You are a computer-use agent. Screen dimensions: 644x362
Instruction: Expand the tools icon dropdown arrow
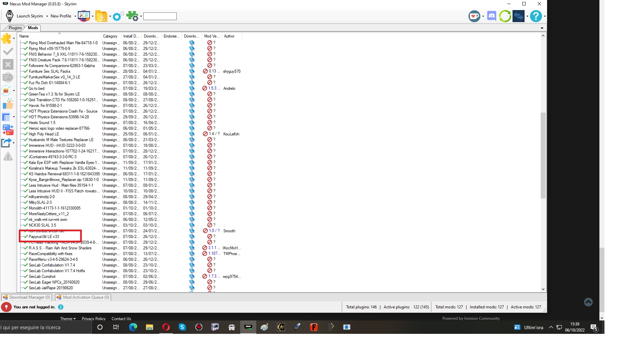[x=93, y=16]
